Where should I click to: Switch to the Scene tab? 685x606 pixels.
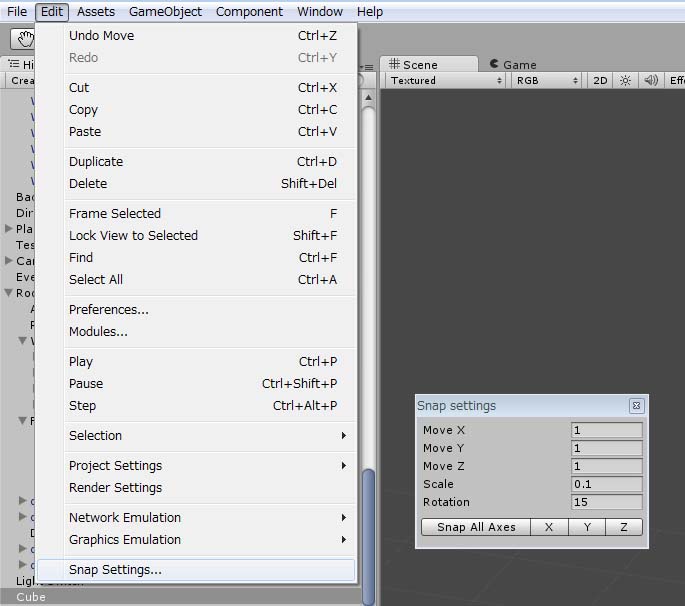pos(429,64)
